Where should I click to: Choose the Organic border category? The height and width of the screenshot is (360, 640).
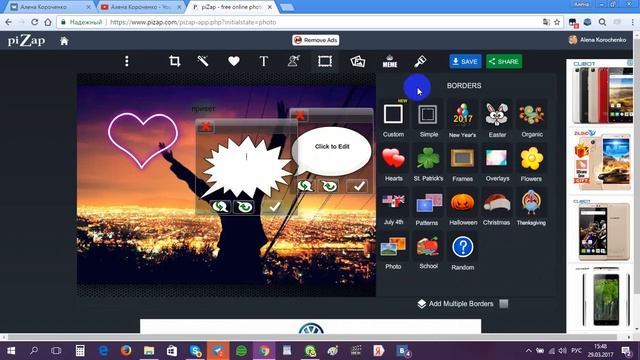[x=531, y=119]
